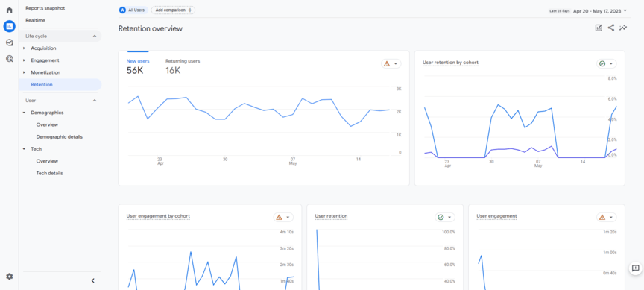
Task: Click the feedback icon at right edge
Action: 635,268
